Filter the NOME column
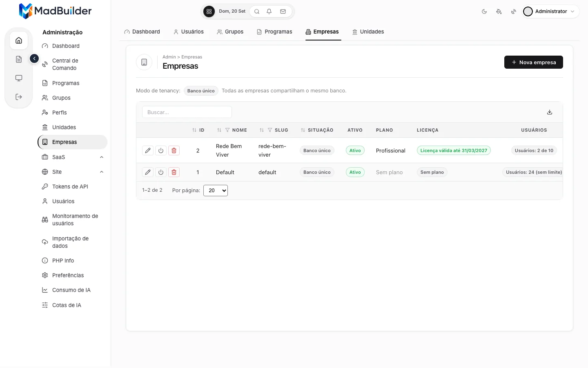Image resolution: width=588 pixels, height=368 pixels. click(227, 130)
